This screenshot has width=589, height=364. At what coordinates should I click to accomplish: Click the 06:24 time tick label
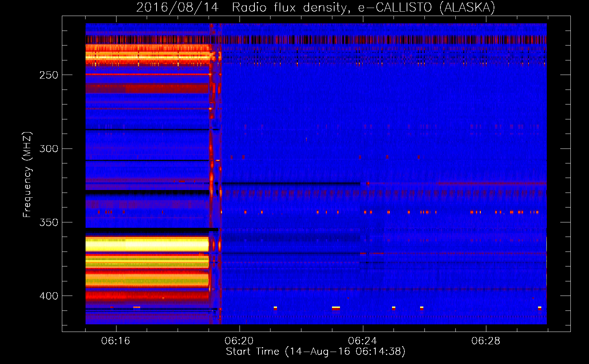tap(363, 341)
